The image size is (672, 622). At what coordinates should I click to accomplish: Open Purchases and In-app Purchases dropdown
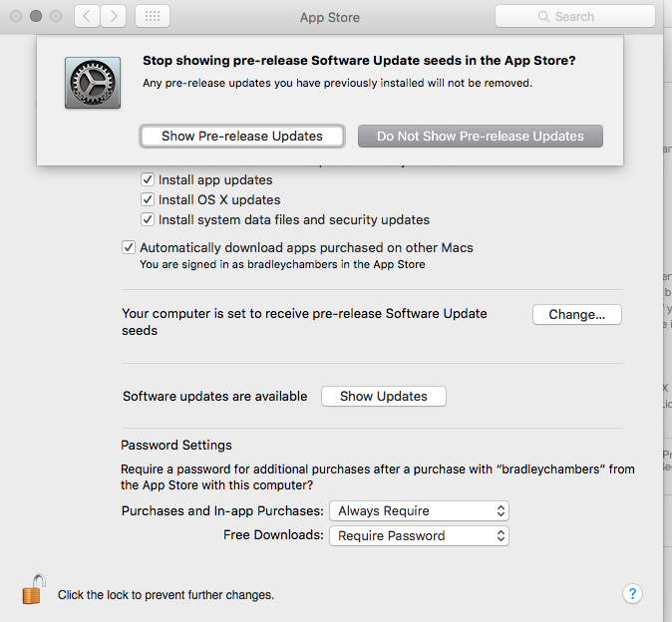[419, 510]
